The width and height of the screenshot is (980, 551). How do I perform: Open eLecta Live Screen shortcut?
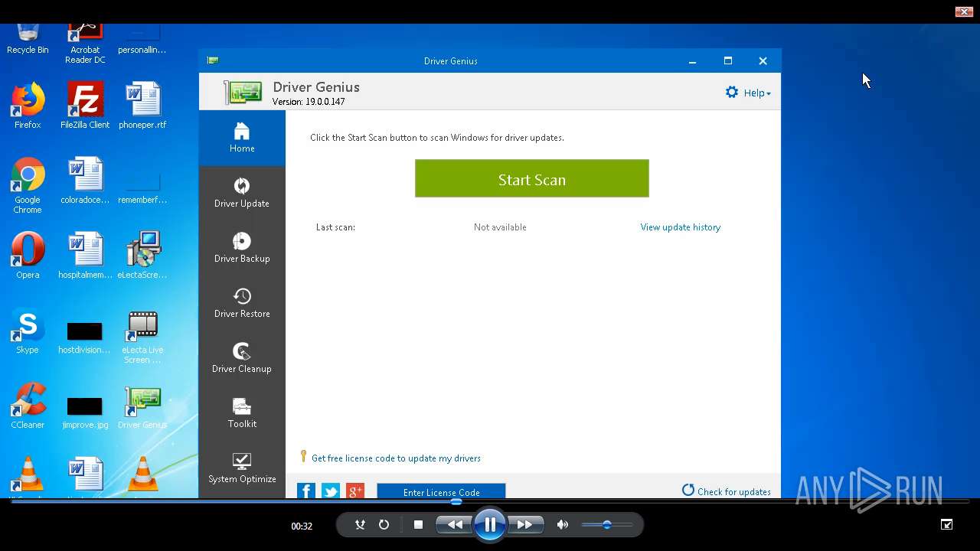click(142, 336)
